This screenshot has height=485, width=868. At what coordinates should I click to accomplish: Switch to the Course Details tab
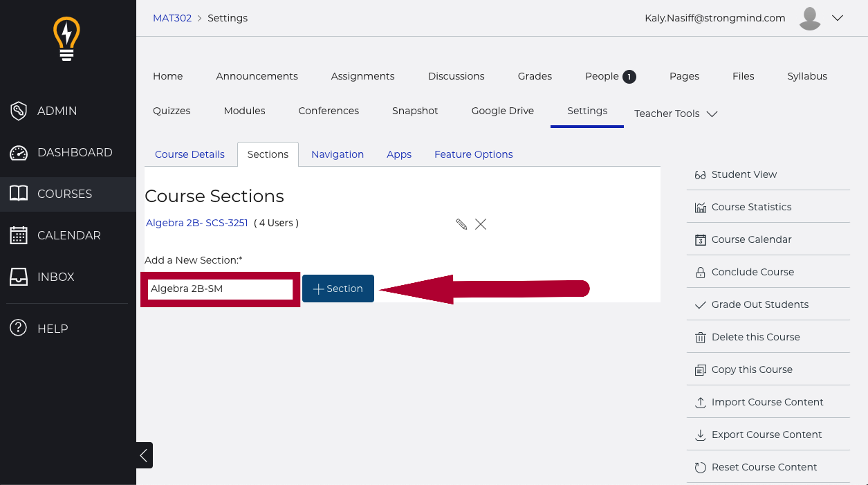click(190, 154)
